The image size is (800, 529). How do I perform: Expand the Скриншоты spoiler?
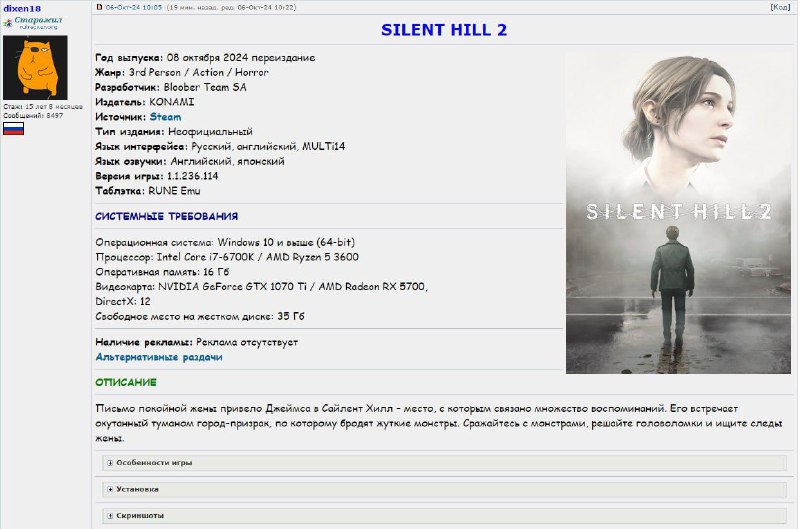coord(444,516)
